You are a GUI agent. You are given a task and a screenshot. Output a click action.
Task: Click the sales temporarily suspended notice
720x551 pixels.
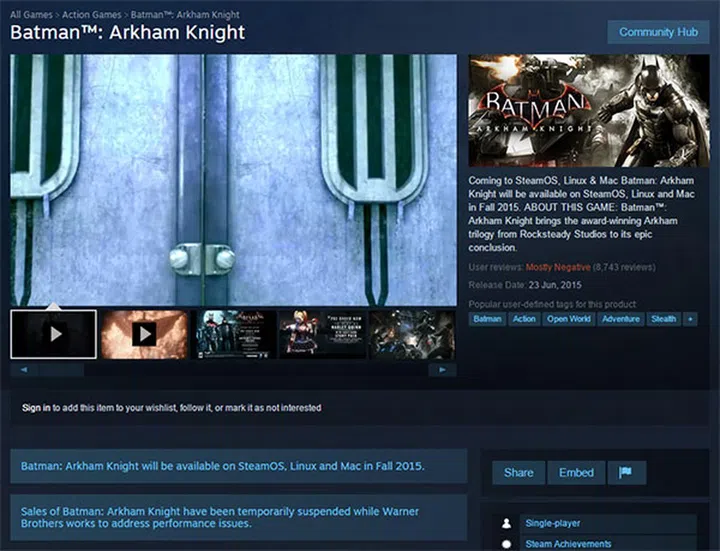239,517
